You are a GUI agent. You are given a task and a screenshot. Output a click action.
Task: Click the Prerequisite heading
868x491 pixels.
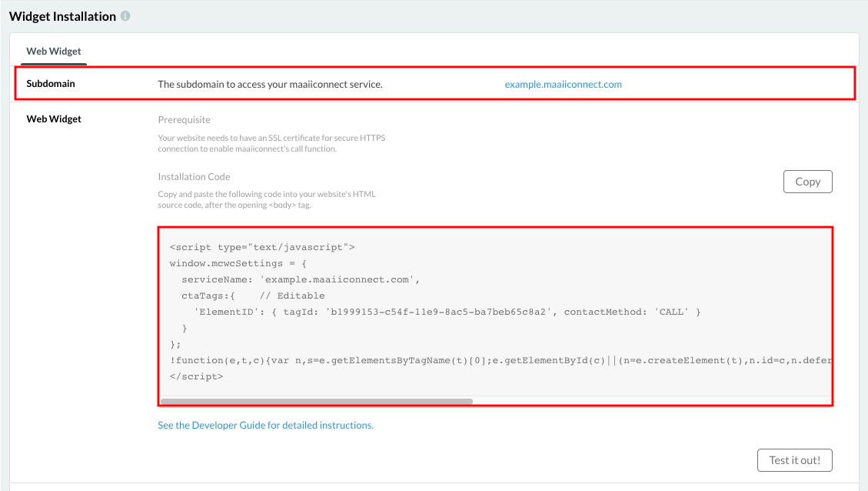pyautogui.click(x=184, y=120)
